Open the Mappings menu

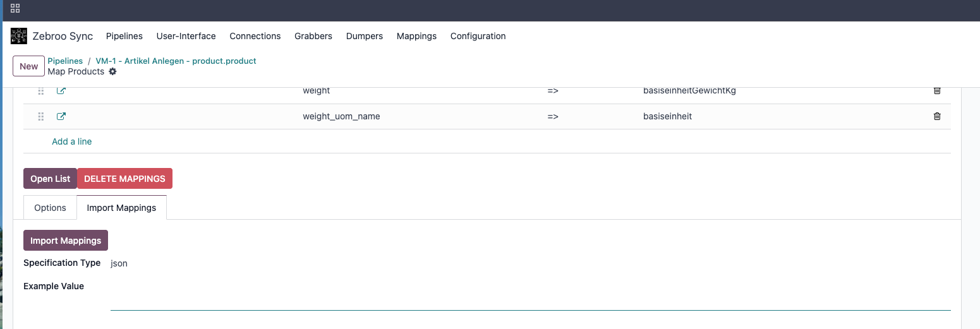416,36
